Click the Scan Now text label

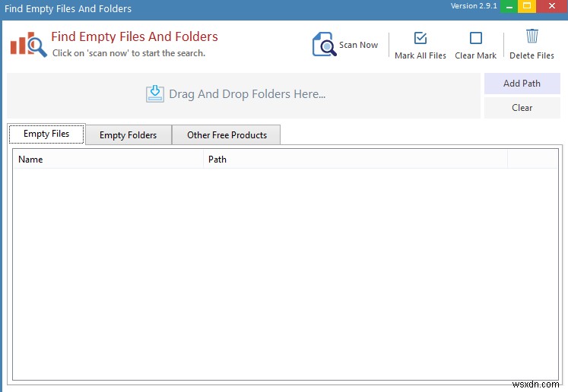tap(358, 45)
